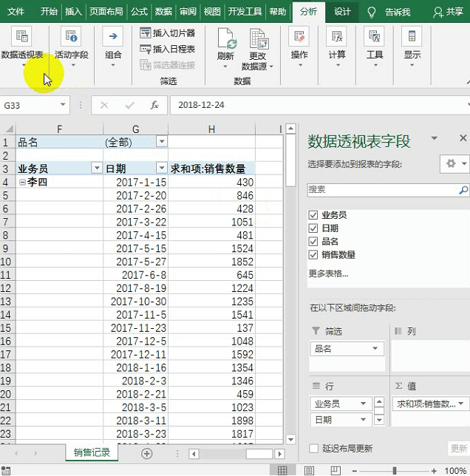Screen dimensions: 470x476
Task: Click the vertical scrollbar down arrow
Action: 290,439
